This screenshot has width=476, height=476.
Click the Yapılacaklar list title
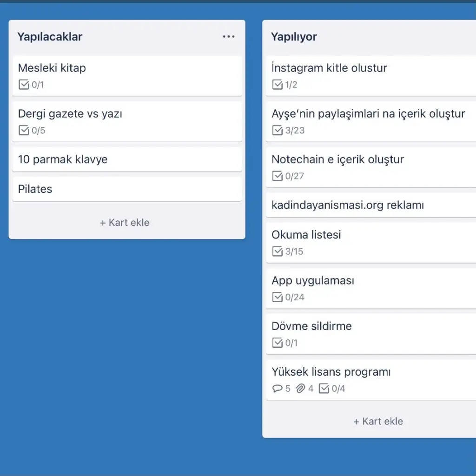pos(50,37)
